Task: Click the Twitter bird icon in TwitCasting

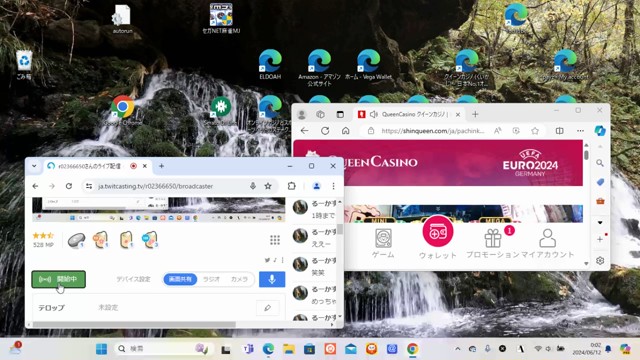Action: pos(267,260)
